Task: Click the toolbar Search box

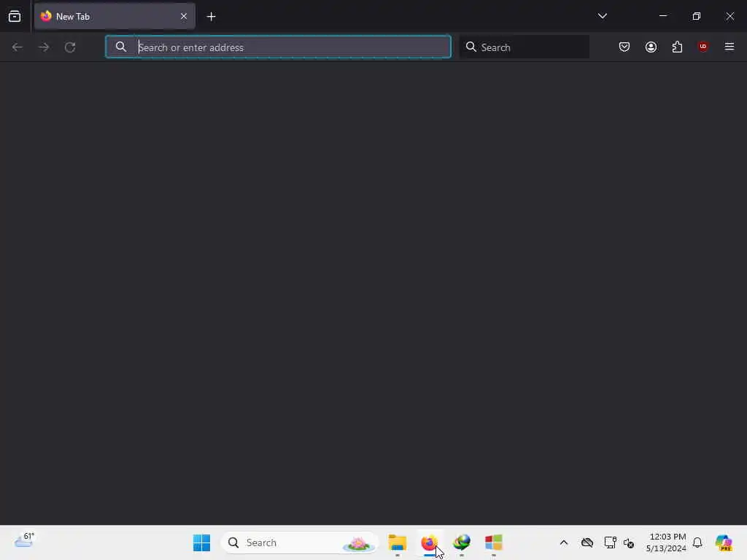Action: (524, 47)
